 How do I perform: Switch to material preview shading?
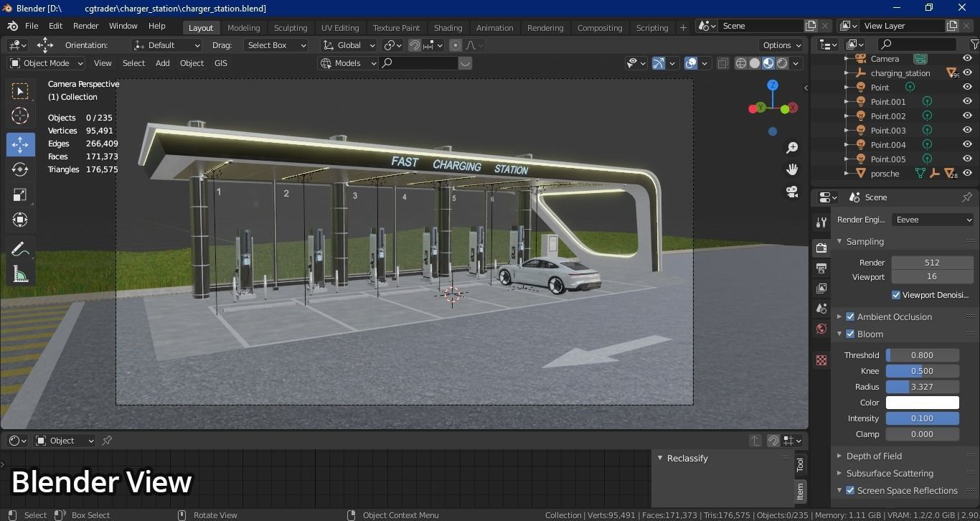pos(768,63)
